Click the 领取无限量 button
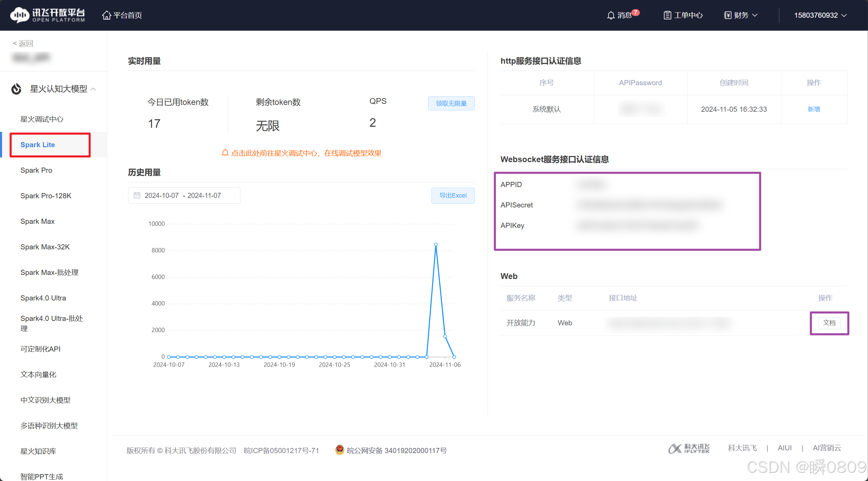The image size is (868, 481). pos(451,103)
